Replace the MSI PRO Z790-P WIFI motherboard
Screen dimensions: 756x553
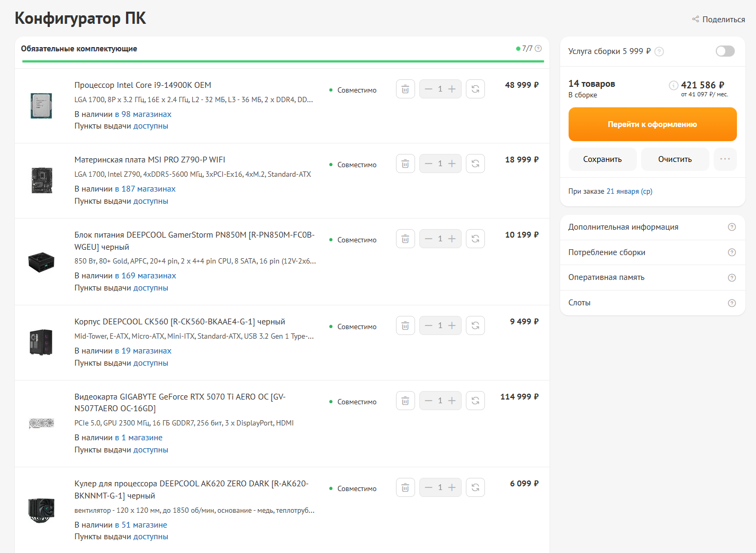pyautogui.click(x=475, y=164)
